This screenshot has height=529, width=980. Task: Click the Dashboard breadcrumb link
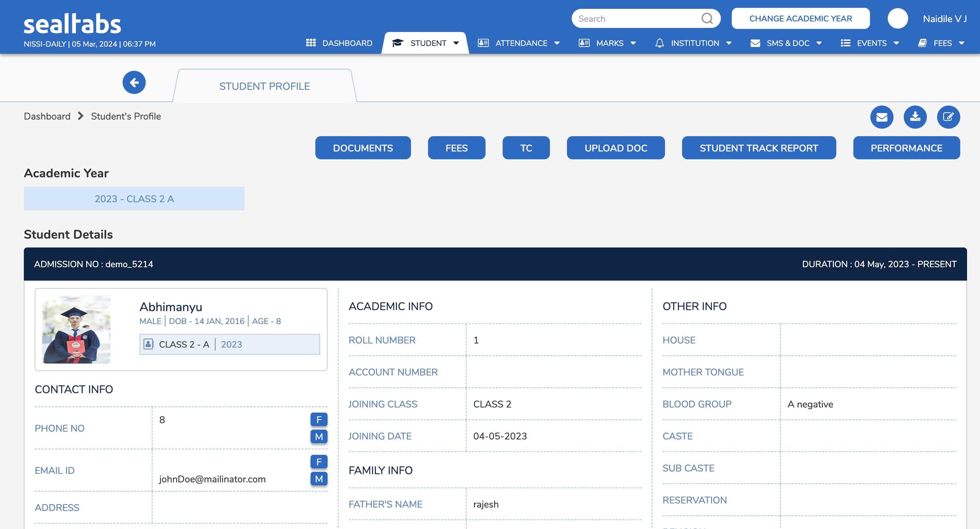point(47,116)
